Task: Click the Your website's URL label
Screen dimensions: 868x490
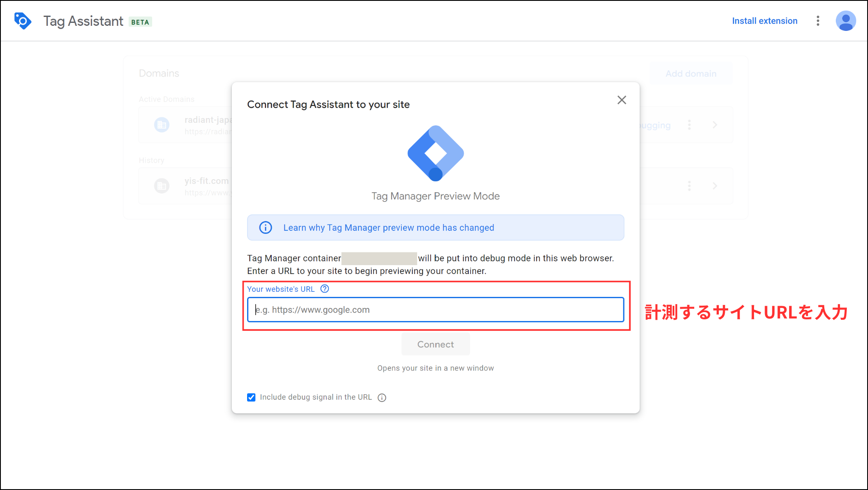Action: point(281,289)
